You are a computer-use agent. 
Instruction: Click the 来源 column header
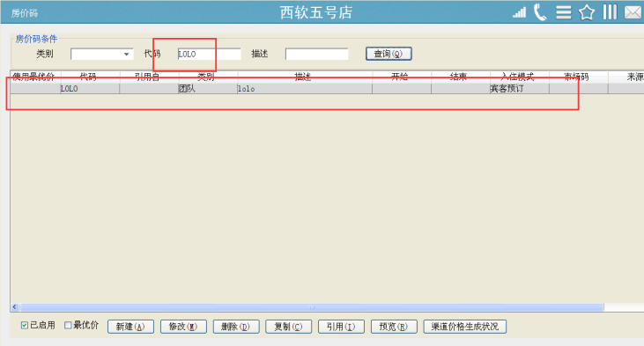625,77
